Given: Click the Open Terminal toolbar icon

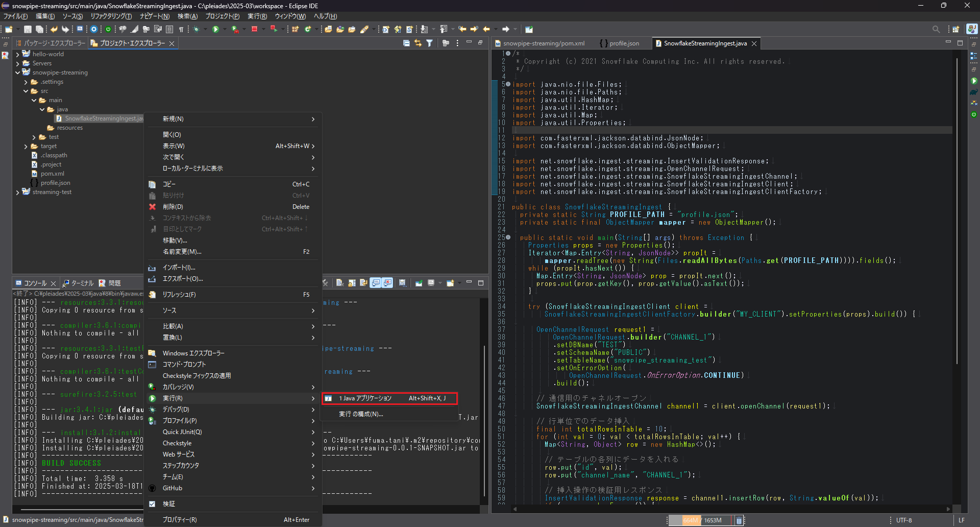Looking at the screenshot, I should (x=80, y=29).
